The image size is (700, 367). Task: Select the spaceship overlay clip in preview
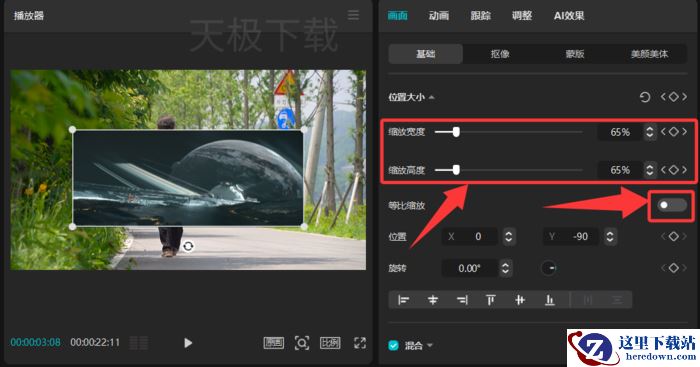point(188,178)
